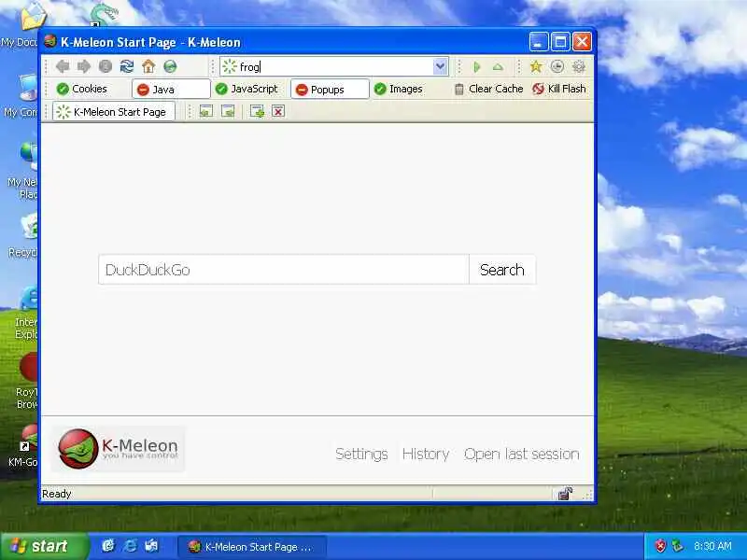Click the Ready status bar text
Screen dimensions: 747x560
click(56, 494)
